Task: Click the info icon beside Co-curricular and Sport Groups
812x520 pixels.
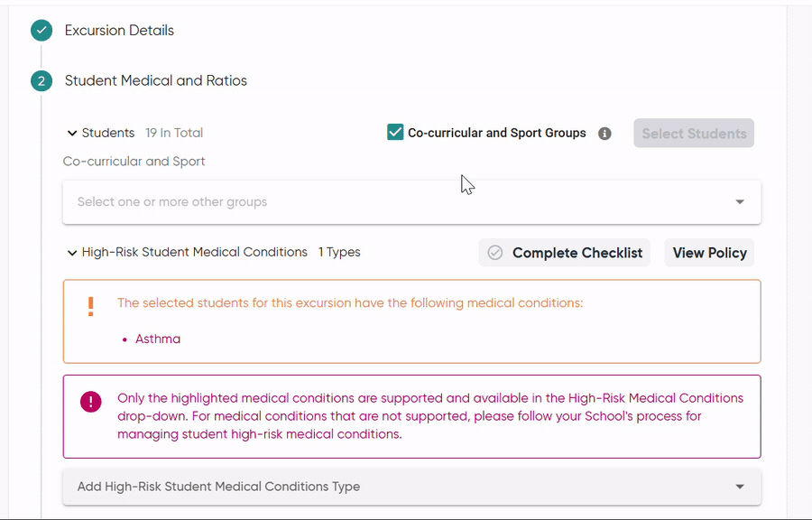Action: coord(604,134)
